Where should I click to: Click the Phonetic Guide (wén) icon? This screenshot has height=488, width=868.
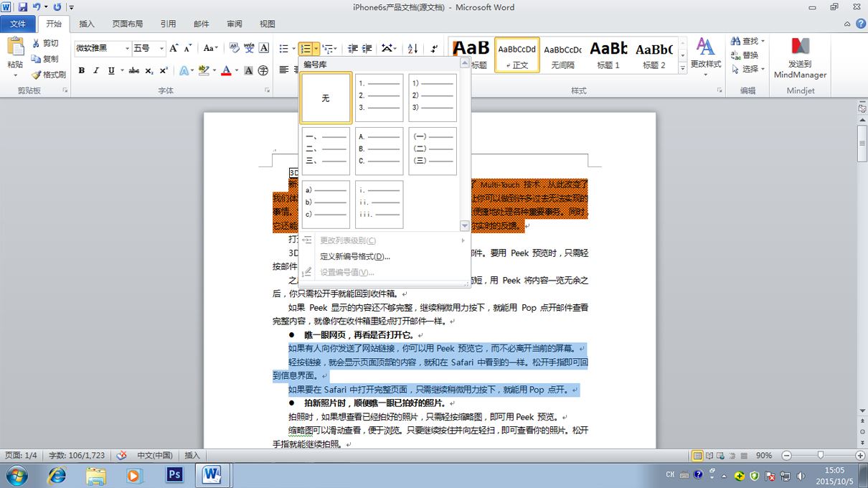[249, 48]
